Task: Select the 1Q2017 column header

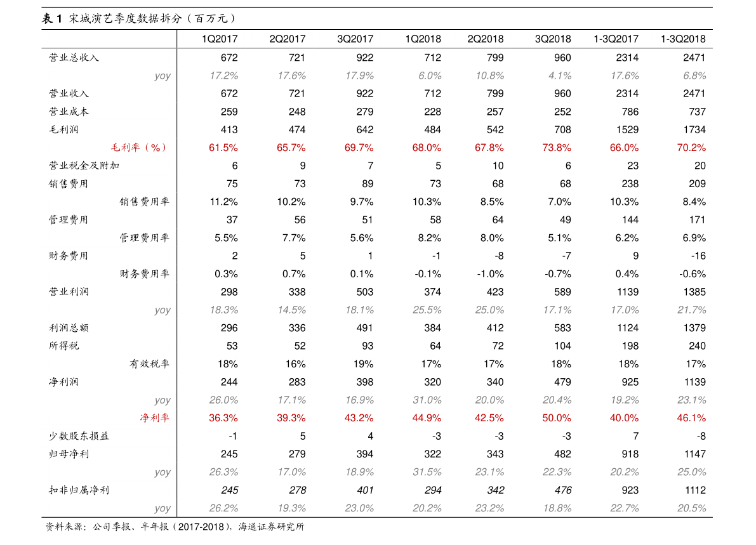Action: pyautogui.click(x=220, y=39)
